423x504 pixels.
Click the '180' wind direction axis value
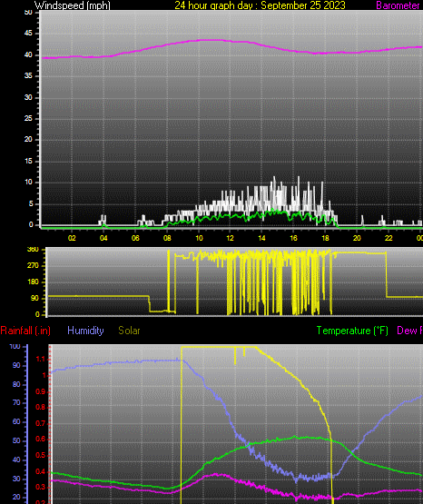tap(33, 282)
